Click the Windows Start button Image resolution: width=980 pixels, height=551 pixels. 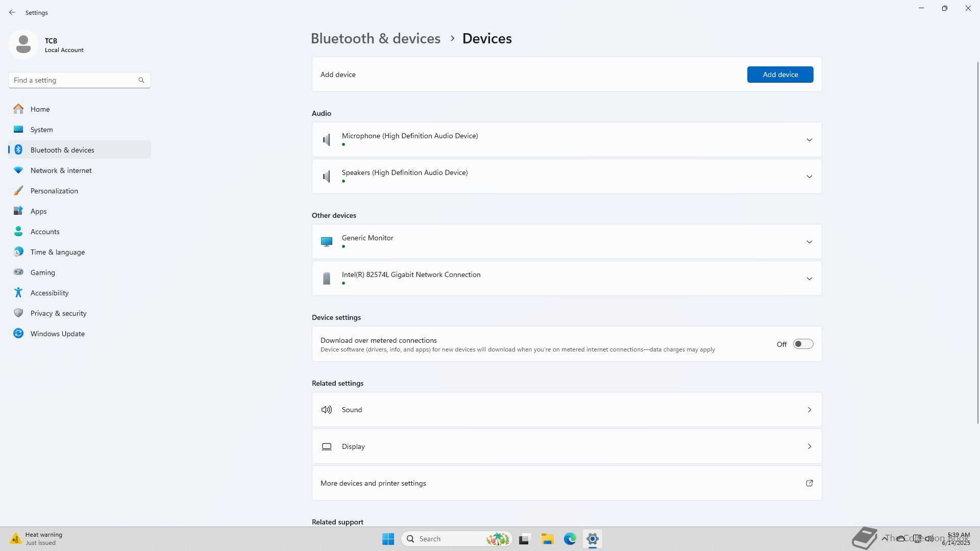coord(388,539)
